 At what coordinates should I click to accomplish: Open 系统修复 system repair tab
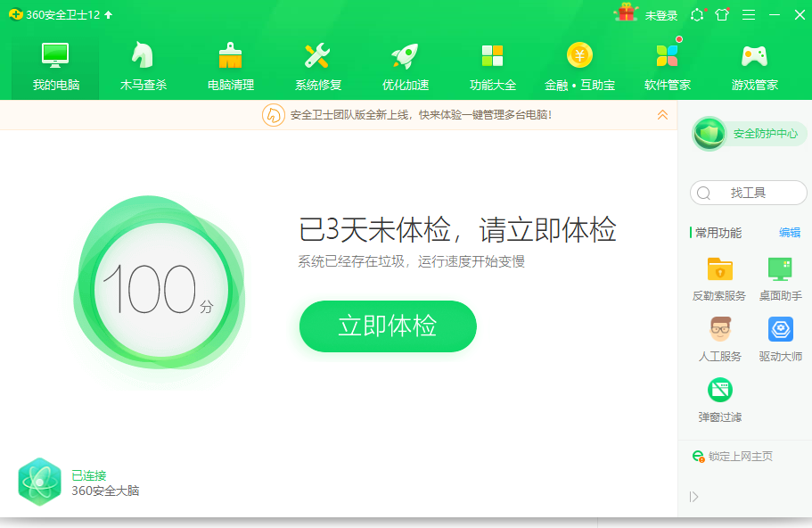318,66
